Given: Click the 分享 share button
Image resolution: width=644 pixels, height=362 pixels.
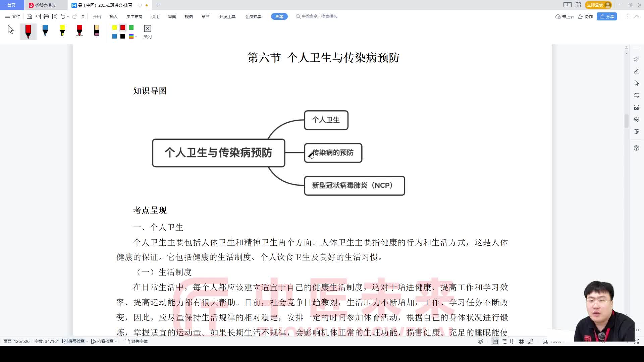Looking at the screenshot, I should pyautogui.click(x=607, y=16).
